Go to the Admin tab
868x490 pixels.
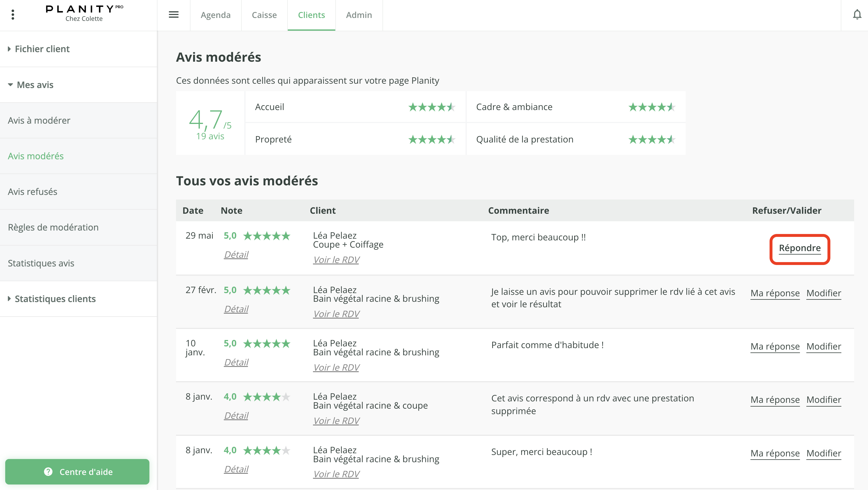click(x=359, y=15)
